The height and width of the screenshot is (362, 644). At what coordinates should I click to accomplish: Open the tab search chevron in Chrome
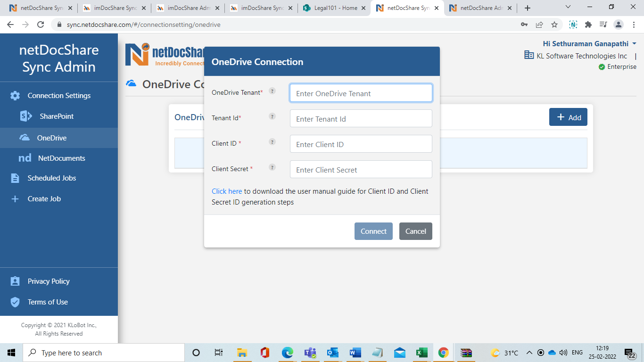pos(568,7)
